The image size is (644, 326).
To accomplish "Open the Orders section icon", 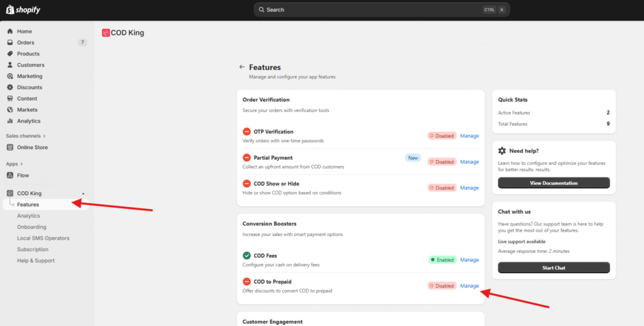I will [10, 43].
